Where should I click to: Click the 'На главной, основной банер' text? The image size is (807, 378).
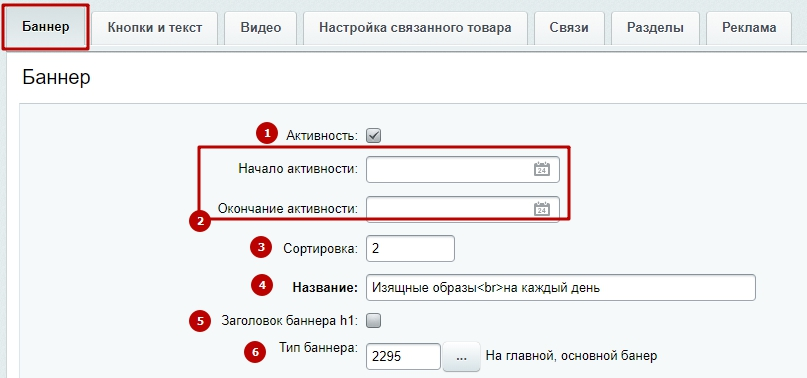(571, 356)
